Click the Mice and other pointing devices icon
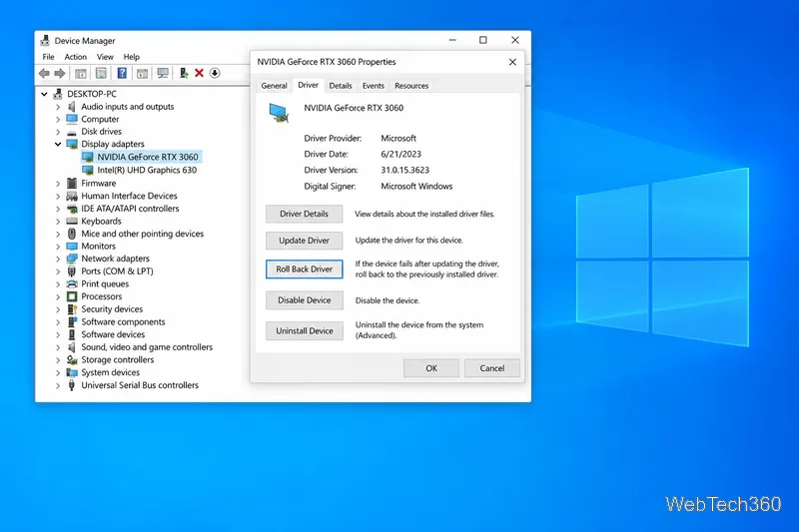The width and height of the screenshot is (799, 532). tap(72, 234)
